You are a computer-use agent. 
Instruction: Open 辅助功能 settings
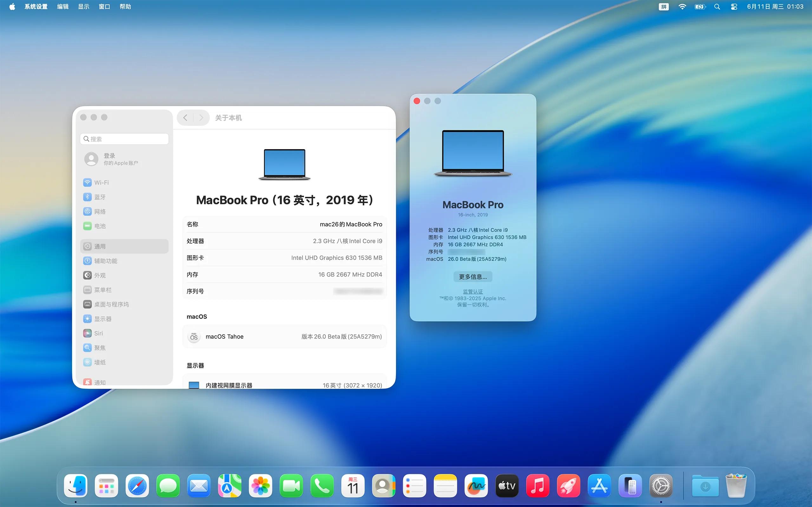[106, 260]
